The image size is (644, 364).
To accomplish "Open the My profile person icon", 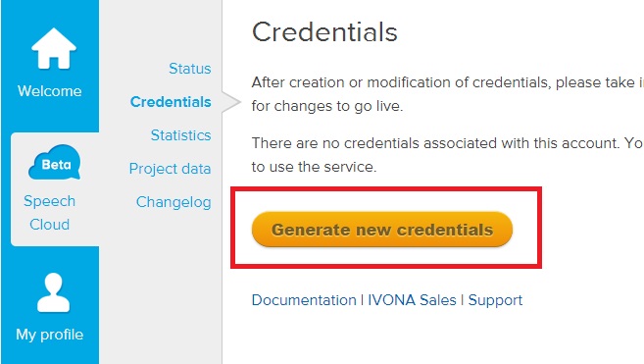I will (53, 292).
